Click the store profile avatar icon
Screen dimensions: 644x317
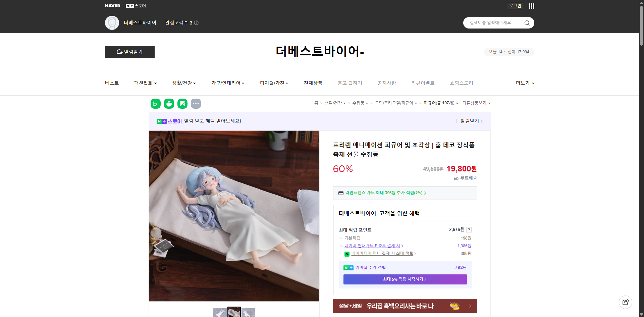(112, 22)
